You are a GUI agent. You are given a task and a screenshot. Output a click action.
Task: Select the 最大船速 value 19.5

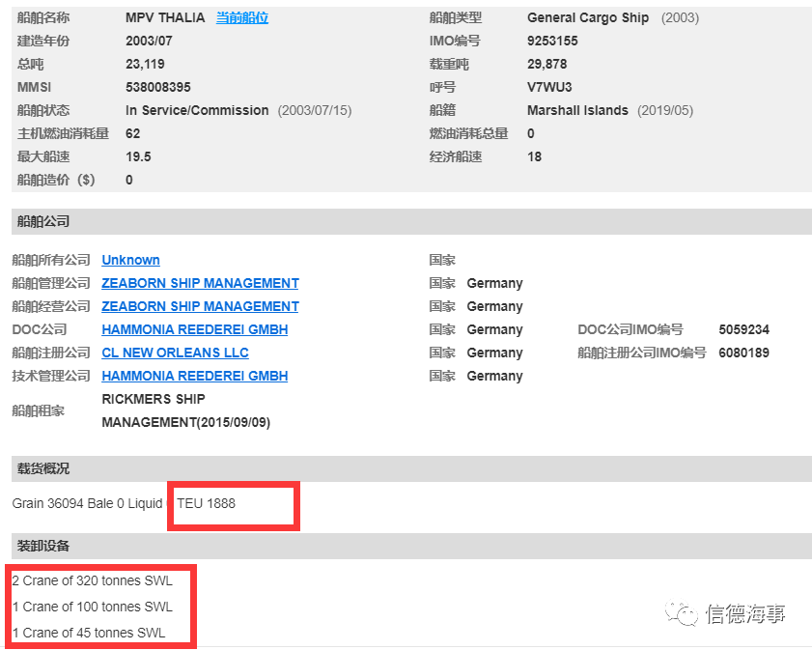click(138, 156)
